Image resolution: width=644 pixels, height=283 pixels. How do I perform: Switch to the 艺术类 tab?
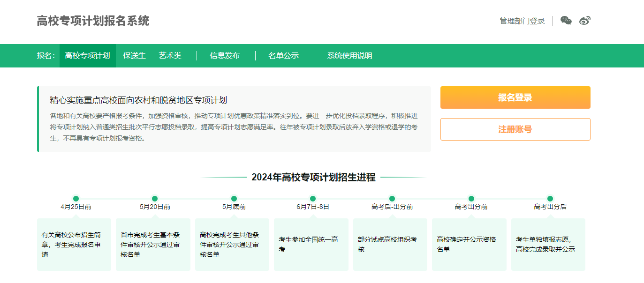[x=170, y=56]
